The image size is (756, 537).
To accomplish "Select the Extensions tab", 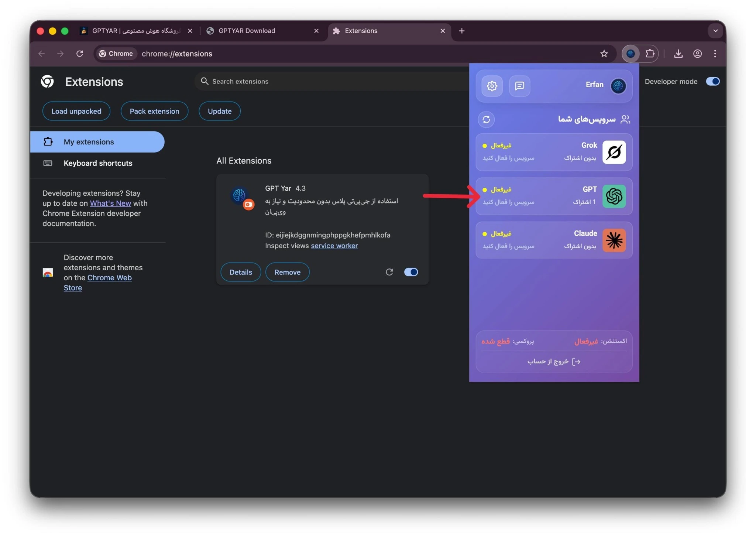I will tap(389, 31).
